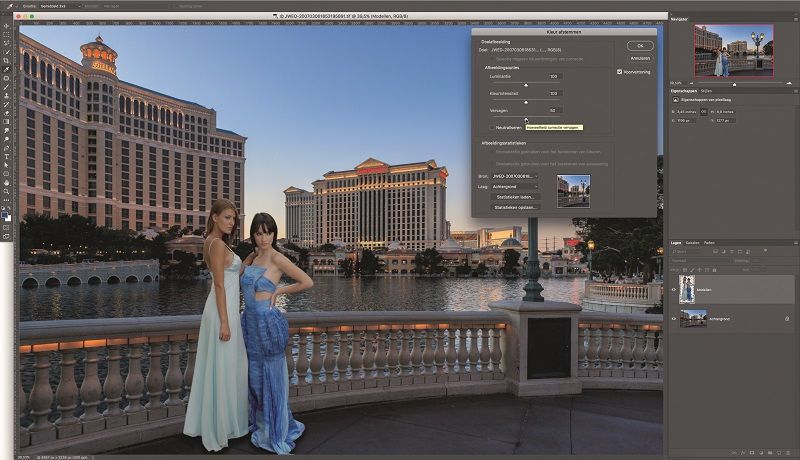The width and height of the screenshot is (800, 460).
Task: Click the Annuleren button
Action: point(640,58)
